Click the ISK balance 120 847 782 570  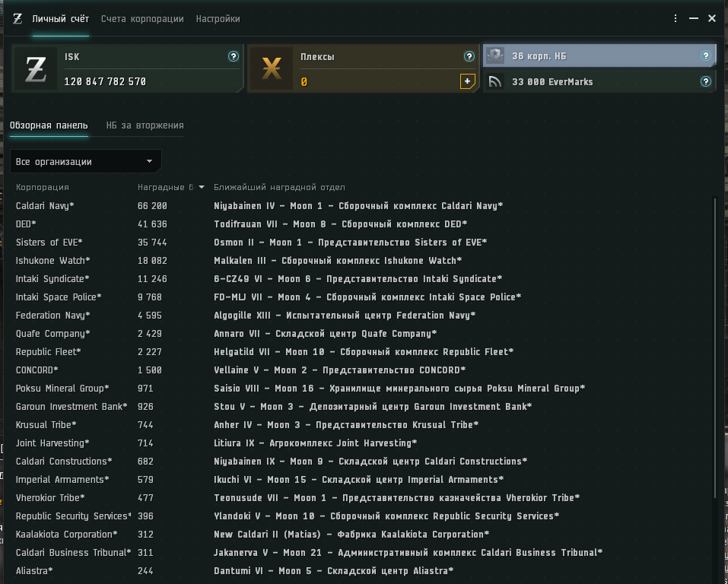(105, 81)
